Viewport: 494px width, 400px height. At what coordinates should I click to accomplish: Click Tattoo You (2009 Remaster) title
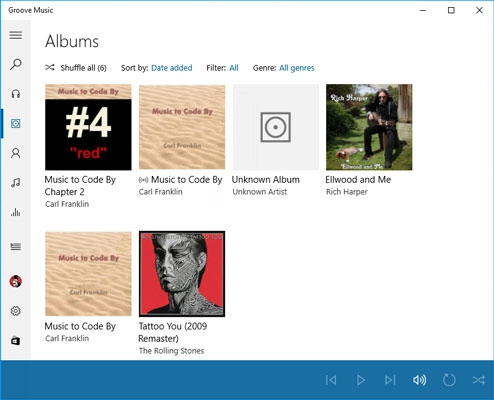click(x=173, y=332)
